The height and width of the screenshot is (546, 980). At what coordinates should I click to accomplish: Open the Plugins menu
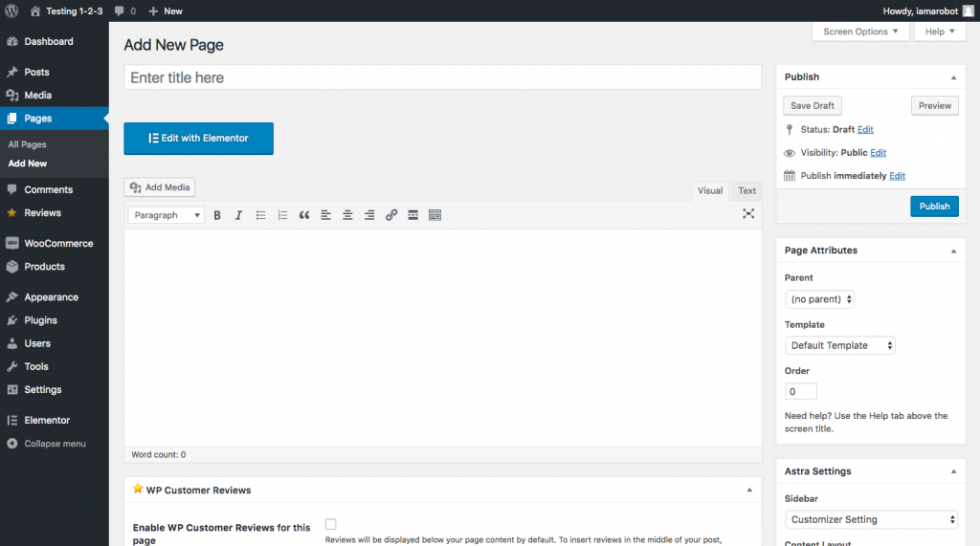(x=55, y=319)
